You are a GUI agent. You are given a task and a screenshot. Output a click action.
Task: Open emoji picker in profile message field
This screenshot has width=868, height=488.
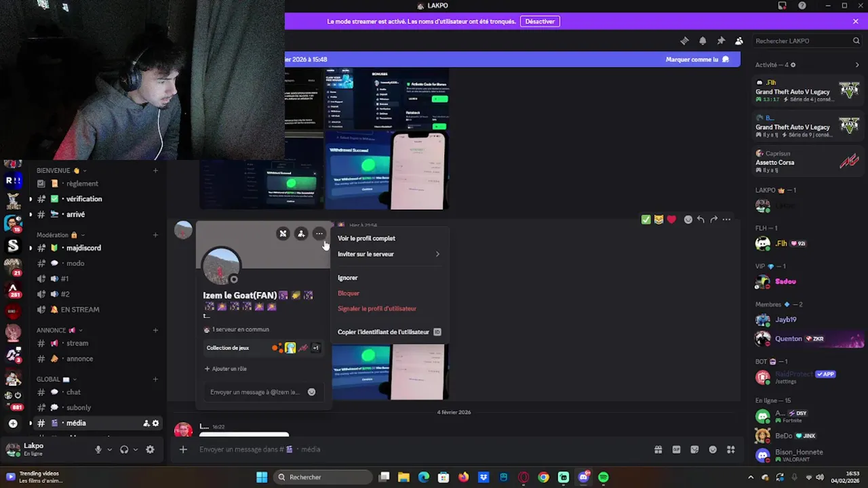tap(311, 392)
